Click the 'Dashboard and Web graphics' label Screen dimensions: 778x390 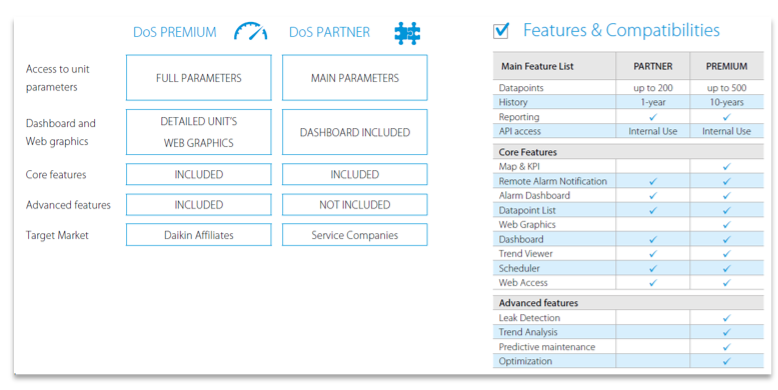[x=61, y=132]
